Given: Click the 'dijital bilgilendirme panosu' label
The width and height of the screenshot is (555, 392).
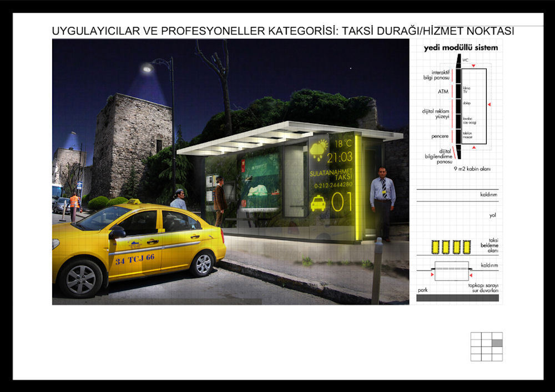Looking at the screenshot, I should point(439,156).
